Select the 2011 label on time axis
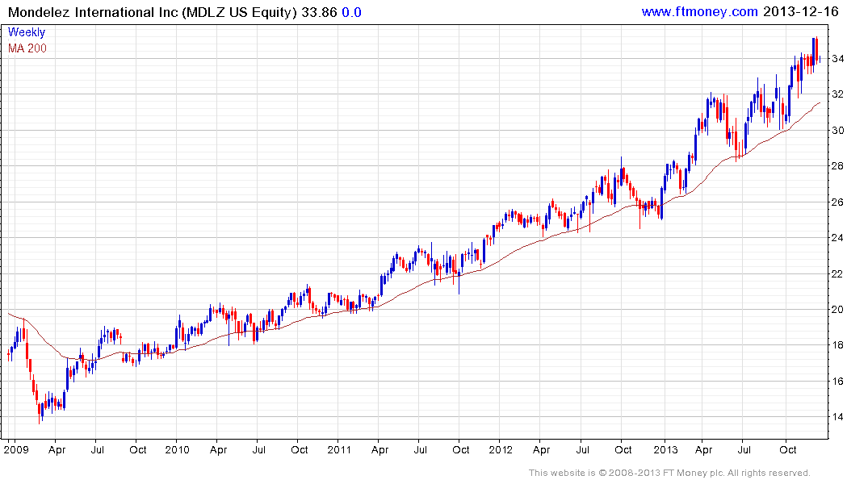Screen dimensions: 868x484 tap(339, 449)
